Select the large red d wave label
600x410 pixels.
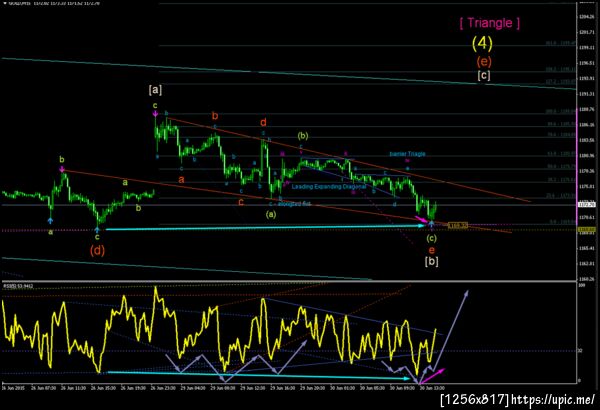[x=263, y=123]
